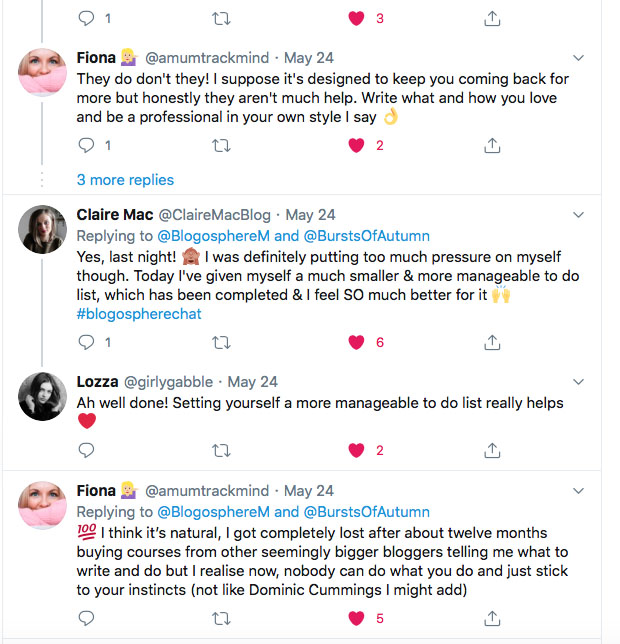Image resolution: width=620 pixels, height=644 pixels.
Task: Reply to Fiona's Dominic Cummings tweet
Action: [x=86, y=618]
